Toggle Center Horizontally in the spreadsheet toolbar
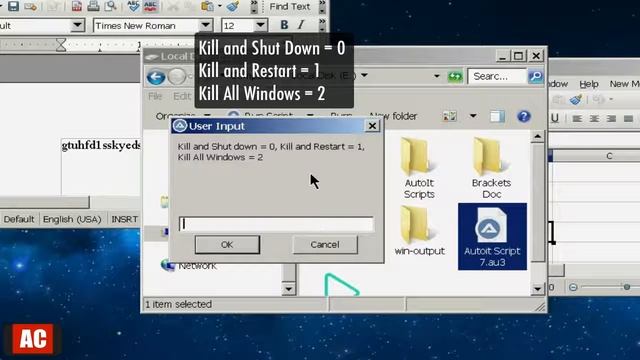The image size is (640, 360). (x=594, y=119)
